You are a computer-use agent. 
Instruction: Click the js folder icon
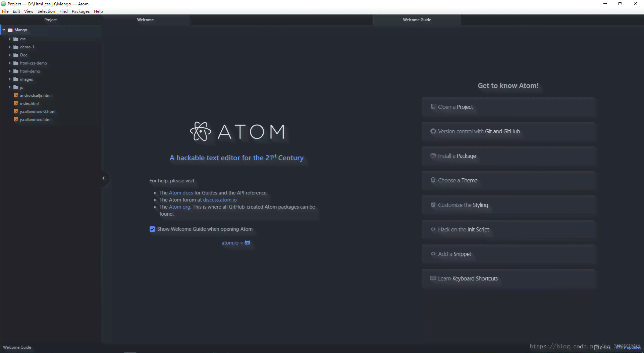[x=16, y=87]
